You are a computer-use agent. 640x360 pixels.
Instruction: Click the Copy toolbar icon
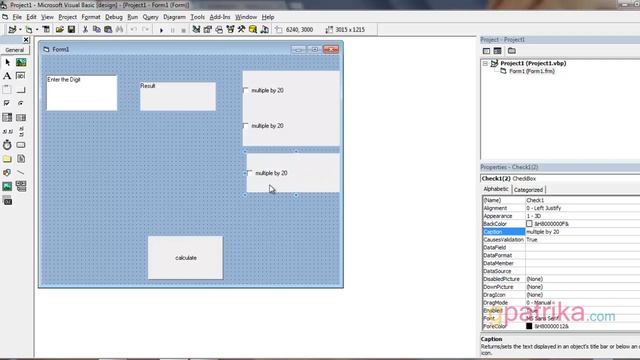click(97, 29)
